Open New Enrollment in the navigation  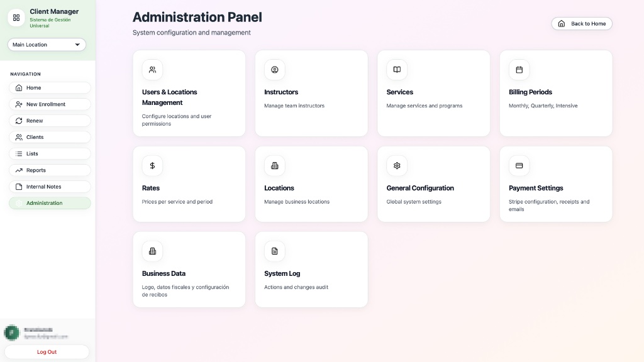coord(50,104)
